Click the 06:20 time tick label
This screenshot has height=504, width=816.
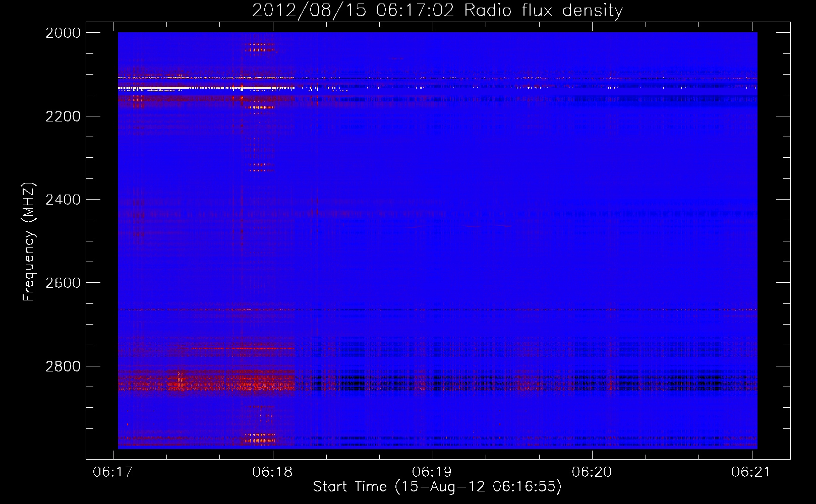coord(592,472)
